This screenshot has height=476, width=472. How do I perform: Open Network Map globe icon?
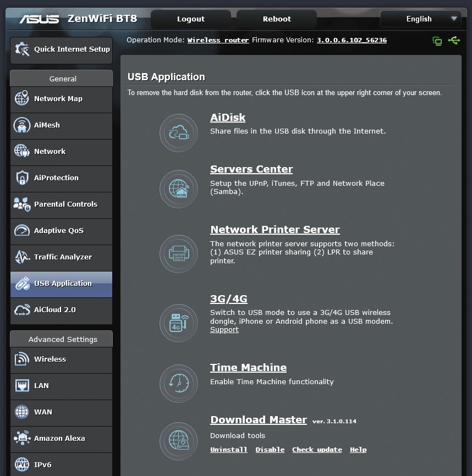(22, 98)
